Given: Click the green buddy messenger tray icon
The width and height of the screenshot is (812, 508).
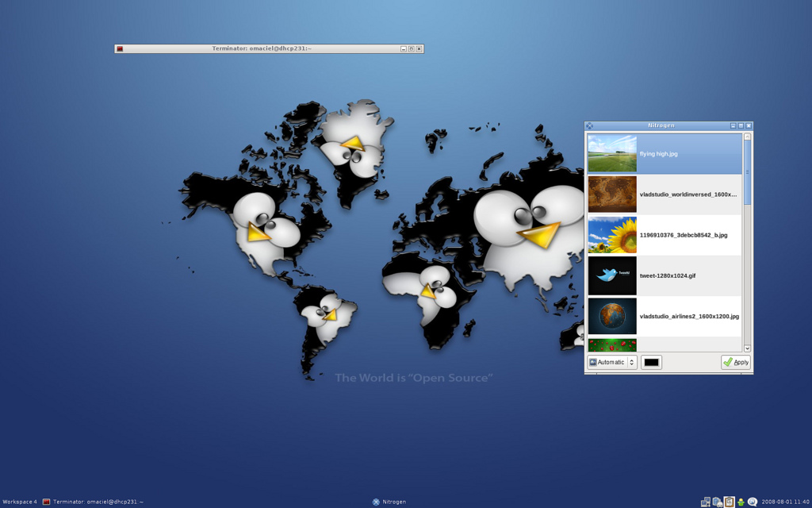Looking at the screenshot, I should tap(741, 502).
